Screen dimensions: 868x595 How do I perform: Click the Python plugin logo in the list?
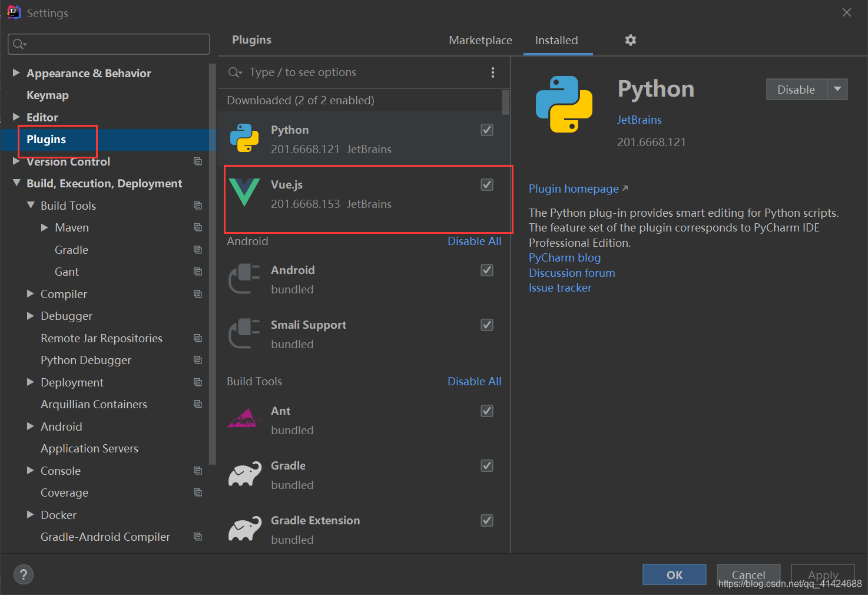(244, 138)
